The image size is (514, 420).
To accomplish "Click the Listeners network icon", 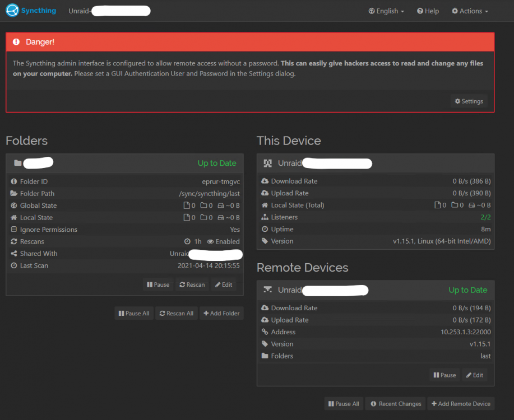I will click(265, 217).
